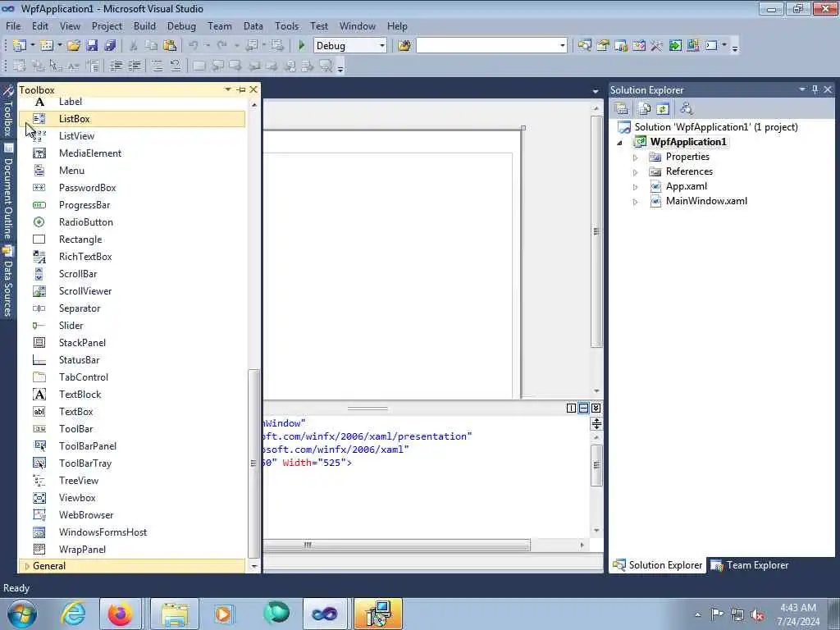Expand the App.xaml node
Image resolution: width=840 pixels, height=630 pixels.
636,187
